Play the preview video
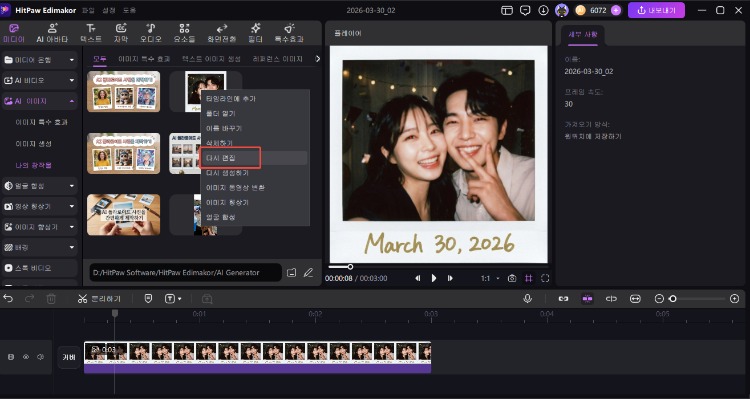This screenshot has width=750, height=399. point(434,278)
